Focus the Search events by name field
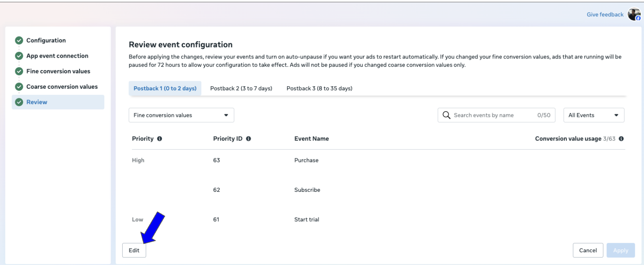644x265 pixels. coord(494,115)
